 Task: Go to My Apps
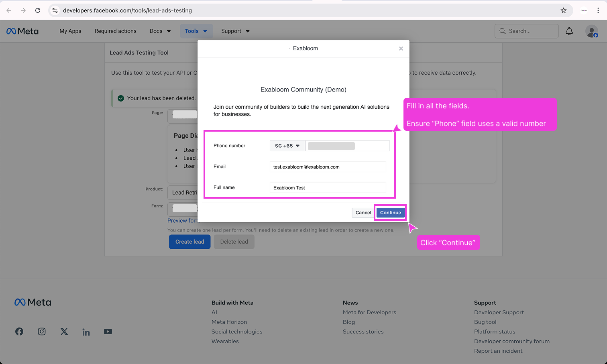click(70, 31)
